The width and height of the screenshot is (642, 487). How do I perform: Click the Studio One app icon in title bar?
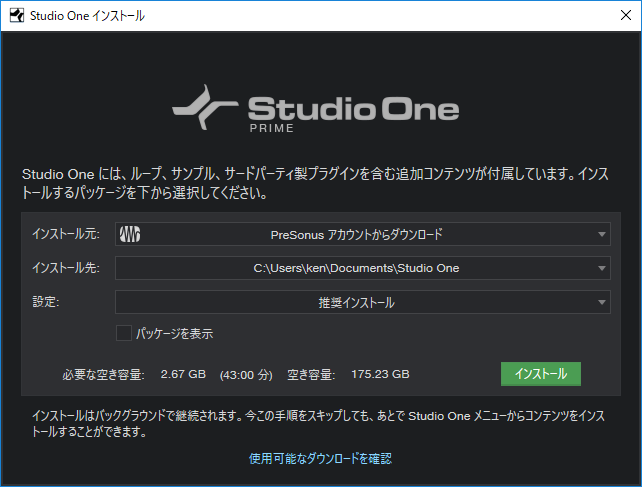point(17,16)
